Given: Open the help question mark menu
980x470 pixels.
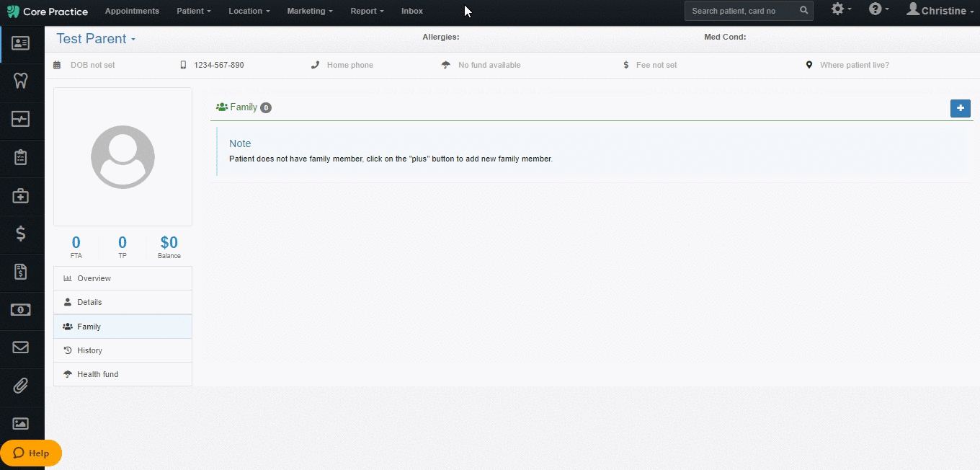Looking at the screenshot, I should coord(878,9).
